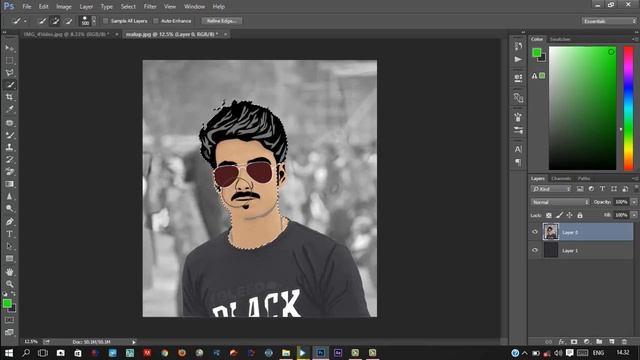This screenshot has width=640, height=360.
Task: Select the Rectangular Marquee tool
Action: pos(9,60)
